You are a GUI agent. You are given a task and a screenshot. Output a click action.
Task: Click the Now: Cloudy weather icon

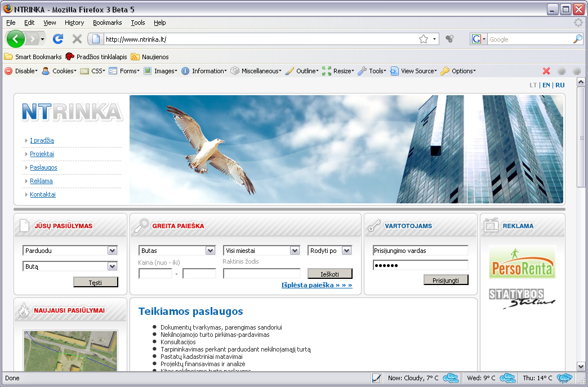(x=451, y=377)
